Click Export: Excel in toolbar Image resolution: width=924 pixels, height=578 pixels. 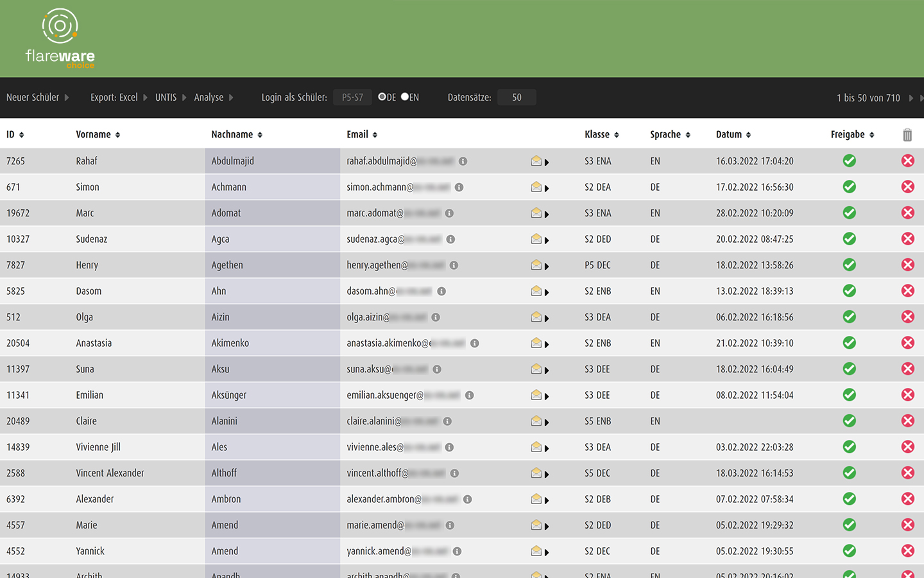[x=119, y=98]
